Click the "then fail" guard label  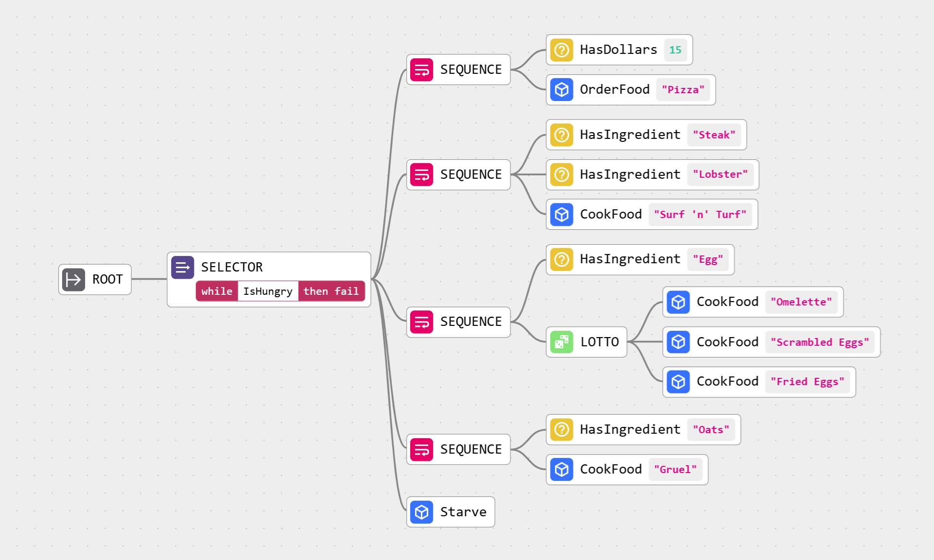point(331,291)
